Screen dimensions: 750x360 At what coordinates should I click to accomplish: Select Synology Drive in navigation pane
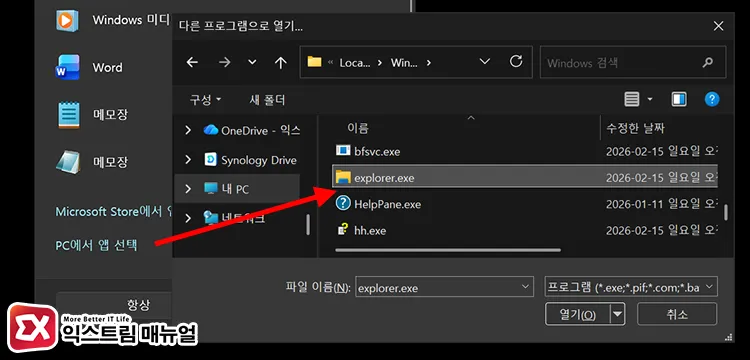(x=251, y=160)
